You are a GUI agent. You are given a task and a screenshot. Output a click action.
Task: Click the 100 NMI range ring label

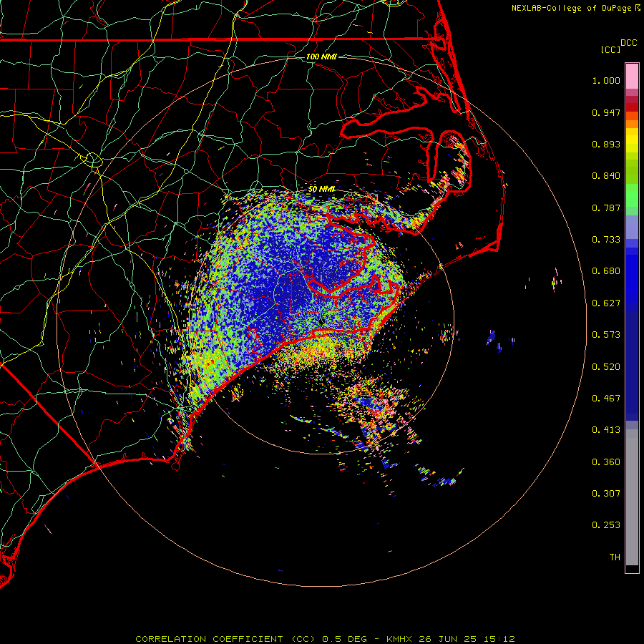[x=321, y=57]
